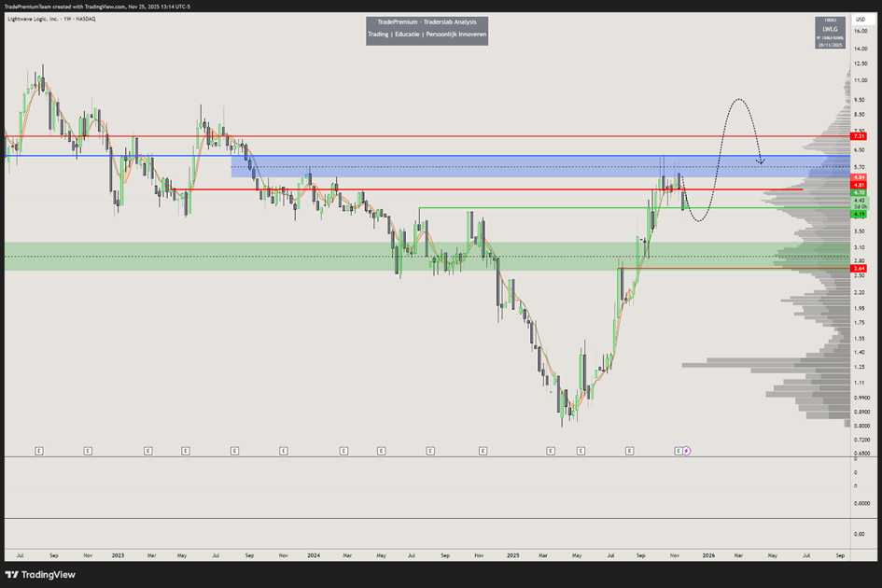882x588 pixels.
Task: Click the red 2.64 price label
Action: pyautogui.click(x=859, y=269)
